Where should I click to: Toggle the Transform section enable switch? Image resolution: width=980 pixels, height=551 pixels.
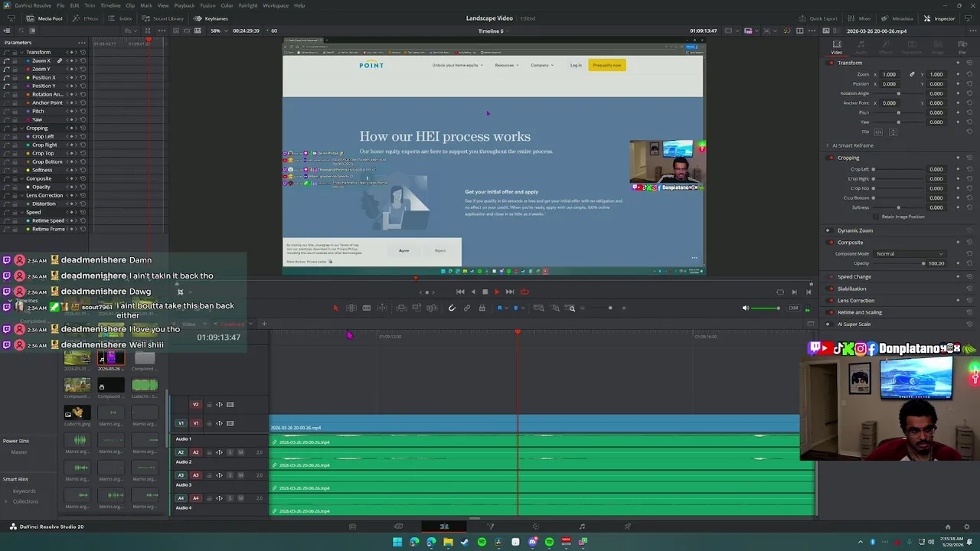(x=831, y=63)
